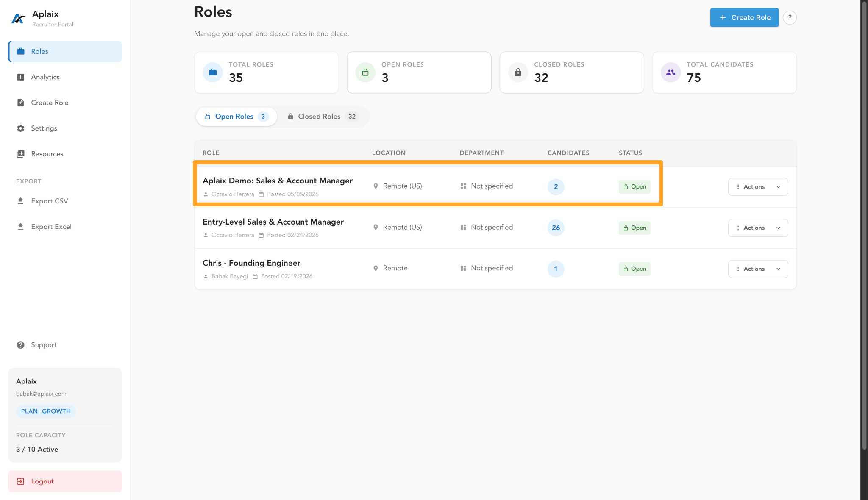Screen dimensions: 868x500
Task: Click the Logout button
Action: [x=65, y=481]
